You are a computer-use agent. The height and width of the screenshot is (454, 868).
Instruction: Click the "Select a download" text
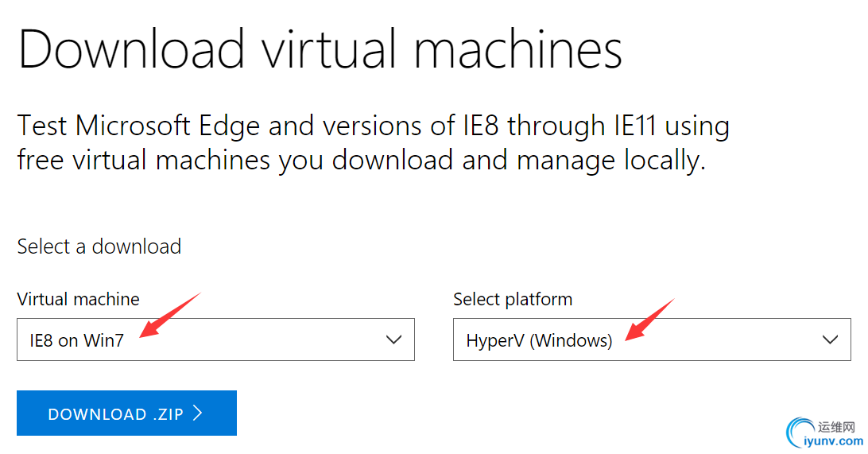(99, 246)
